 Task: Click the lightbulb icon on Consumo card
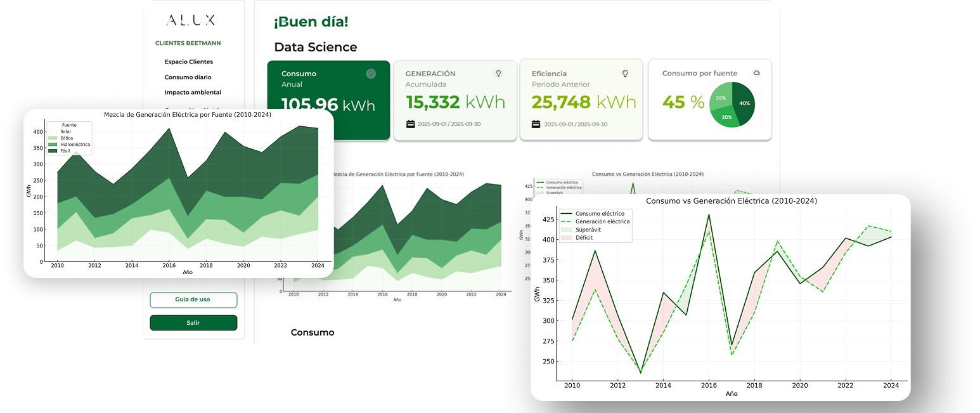pos(371,74)
